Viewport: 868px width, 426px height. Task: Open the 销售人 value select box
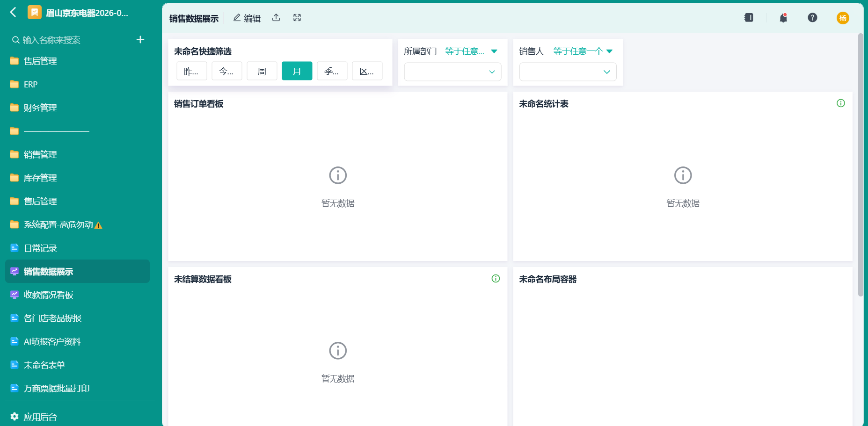tap(568, 72)
